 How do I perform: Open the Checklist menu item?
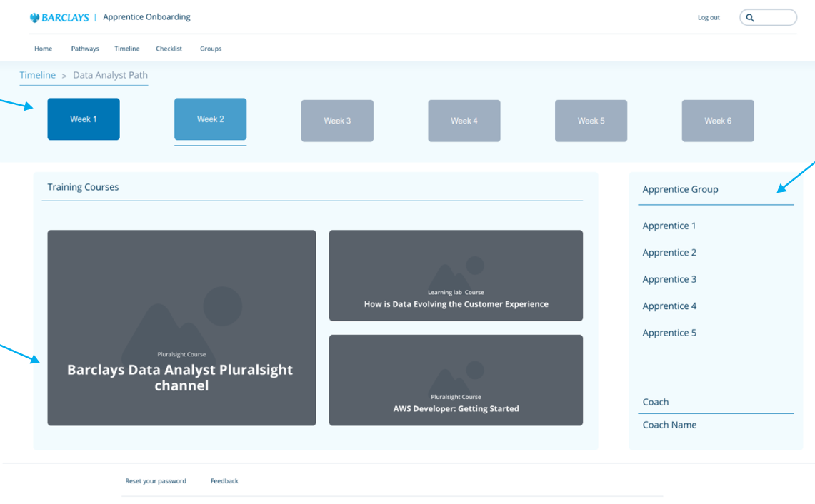(169, 49)
